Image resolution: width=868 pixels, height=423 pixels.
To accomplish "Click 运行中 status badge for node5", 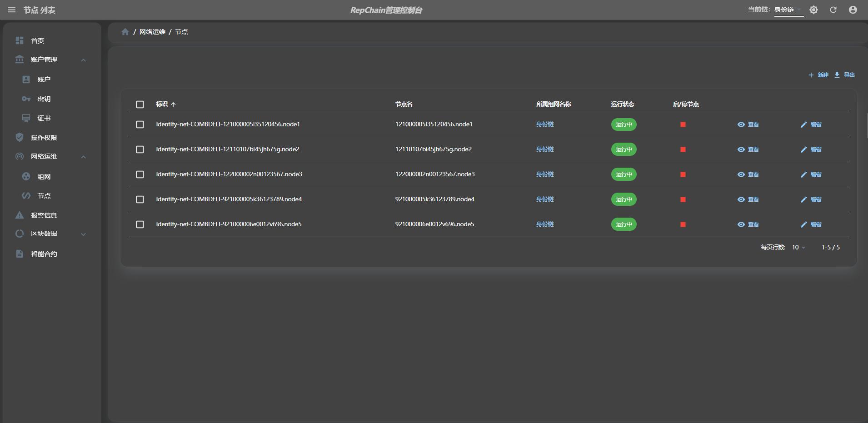I will pos(624,224).
